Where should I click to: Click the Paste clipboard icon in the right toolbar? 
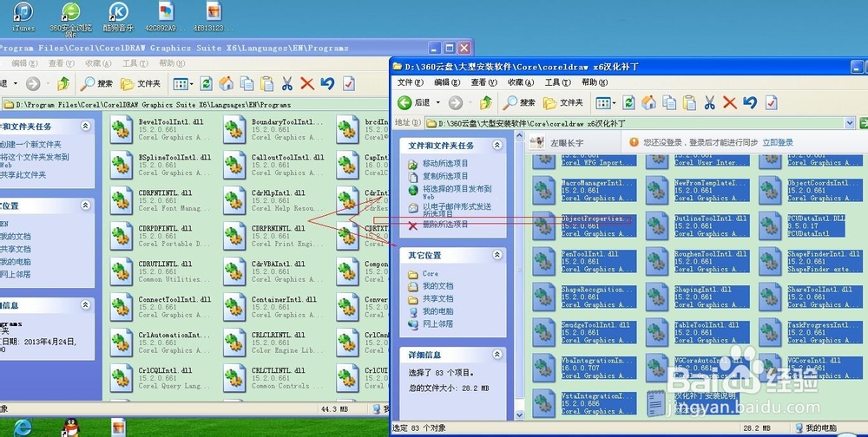tap(689, 102)
